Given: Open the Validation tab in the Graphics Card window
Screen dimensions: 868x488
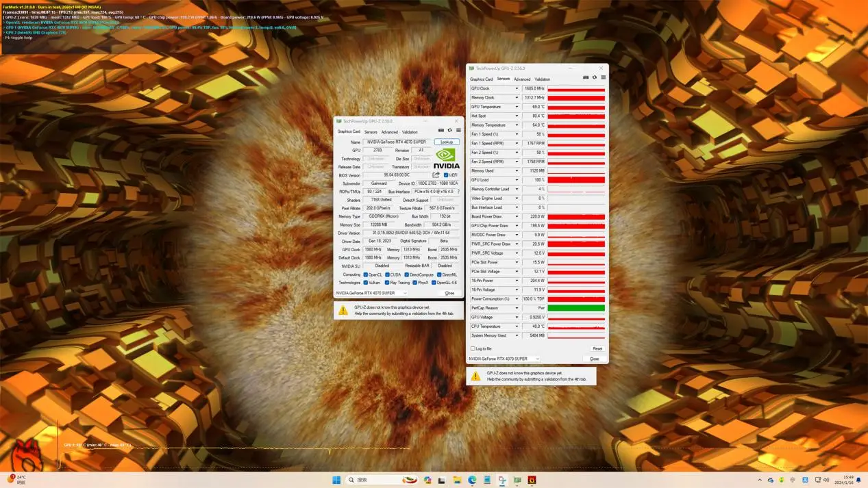Looking at the screenshot, I should (410, 132).
